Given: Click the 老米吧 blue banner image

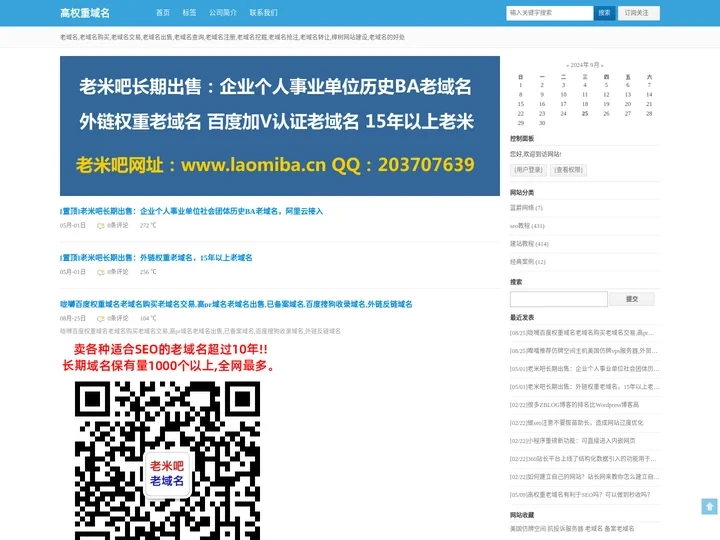Looking at the screenshot, I should 280,126.
